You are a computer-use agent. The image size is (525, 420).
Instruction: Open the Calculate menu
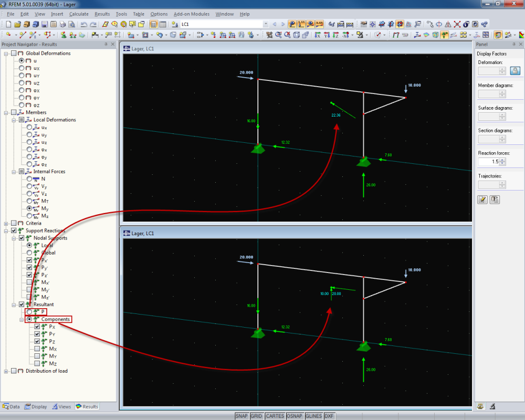[79, 14]
